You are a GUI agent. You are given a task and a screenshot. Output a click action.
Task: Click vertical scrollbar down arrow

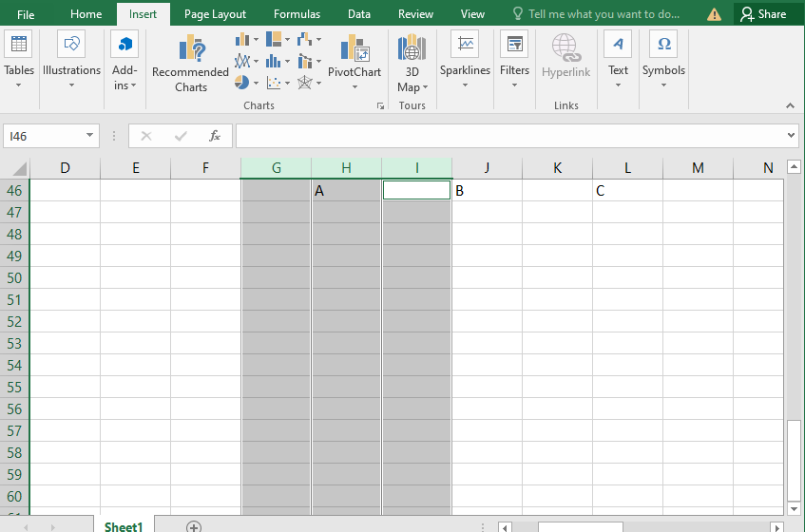tap(794, 509)
